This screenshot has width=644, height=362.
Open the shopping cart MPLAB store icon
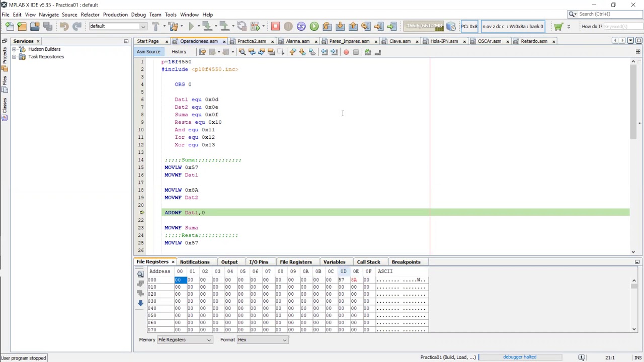click(x=557, y=26)
